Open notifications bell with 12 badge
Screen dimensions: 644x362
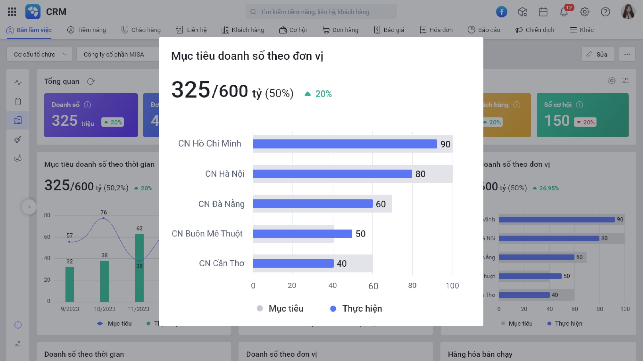tap(564, 12)
